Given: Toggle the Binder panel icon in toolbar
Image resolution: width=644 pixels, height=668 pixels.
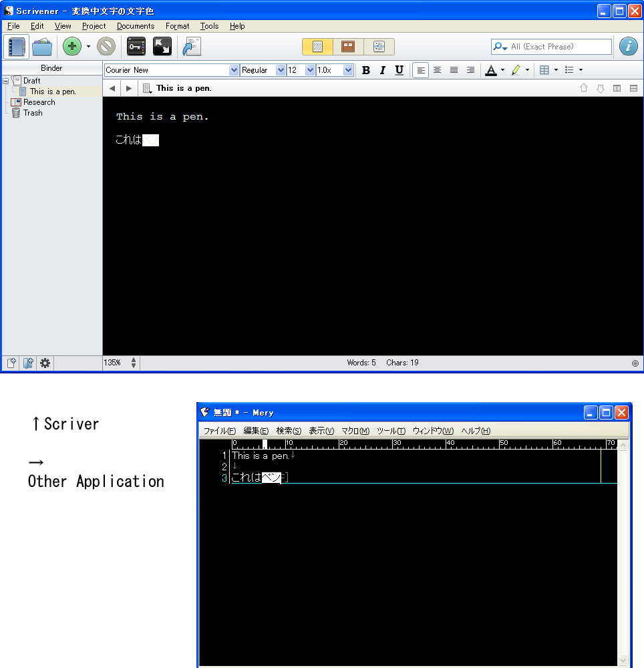Looking at the screenshot, I should pyautogui.click(x=16, y=47).
